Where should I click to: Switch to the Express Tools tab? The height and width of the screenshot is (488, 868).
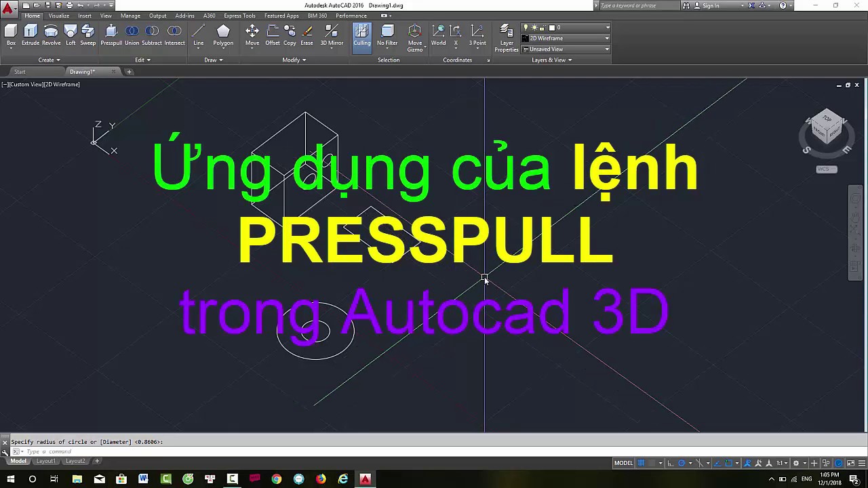239,16
